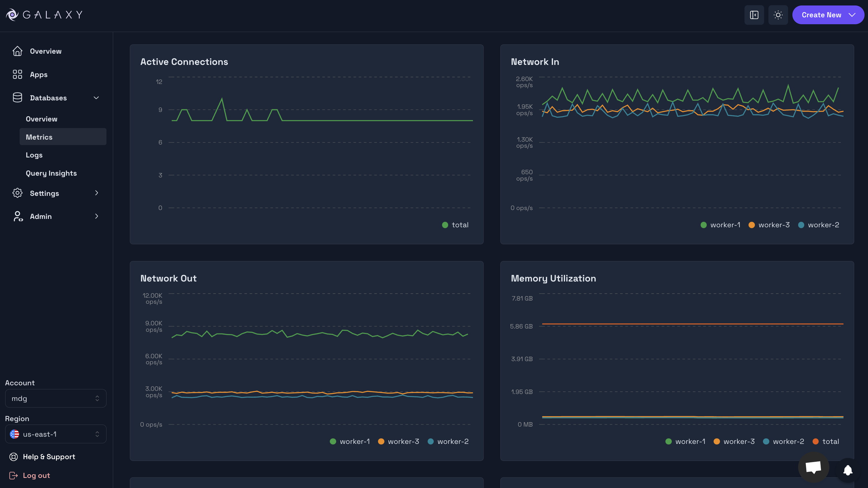Open the Apps section icon

pyautogui.click(x=18, y=74)
